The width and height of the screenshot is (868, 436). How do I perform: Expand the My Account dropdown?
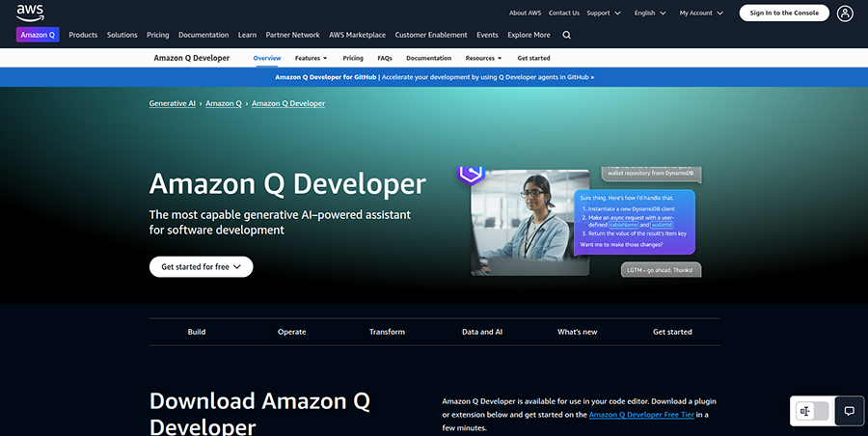click(701, 13)
